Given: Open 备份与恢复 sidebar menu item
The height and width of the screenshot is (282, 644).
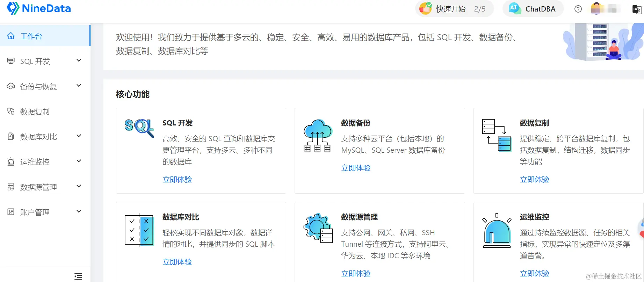Looking at the screenshot, I should 45,86.
